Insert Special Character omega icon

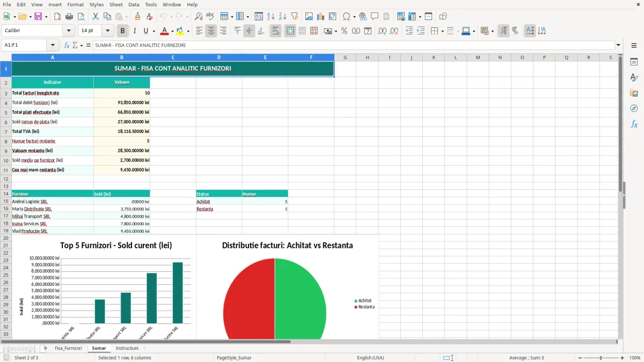pyautogui.click(x=346, y=17)
